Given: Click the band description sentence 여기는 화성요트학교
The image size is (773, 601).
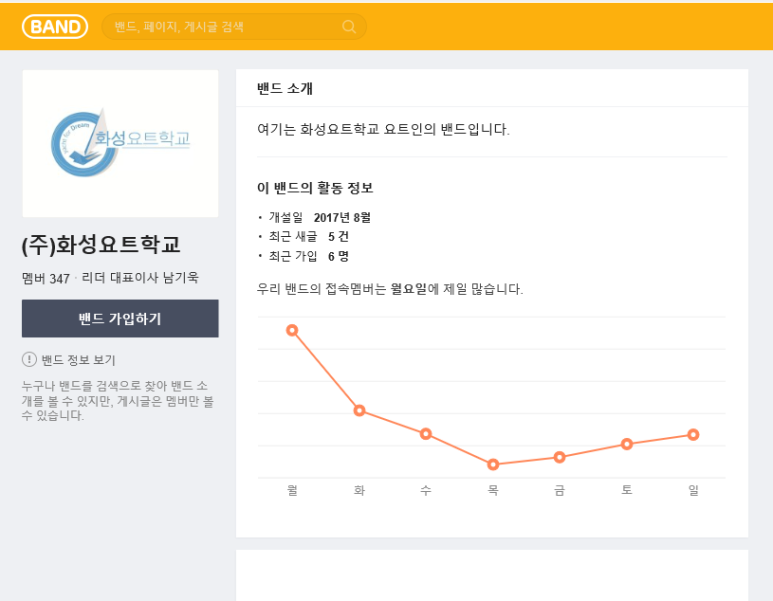Looking at the screenshot, I should coord(383,129).
